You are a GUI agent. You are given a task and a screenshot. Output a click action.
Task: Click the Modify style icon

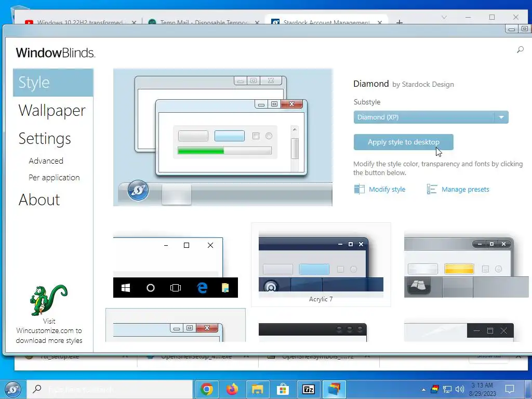[x=359, y=189]
